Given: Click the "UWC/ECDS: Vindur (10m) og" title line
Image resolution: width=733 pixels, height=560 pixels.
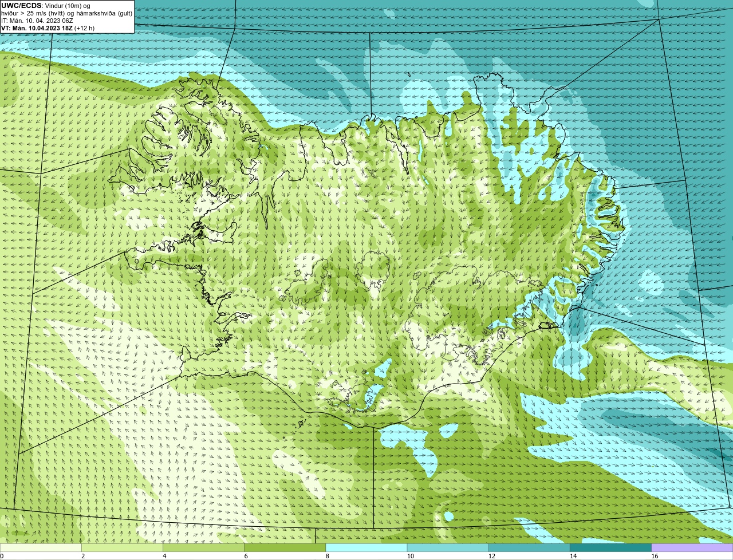Looking at the screenshot, I should (46, 6).
